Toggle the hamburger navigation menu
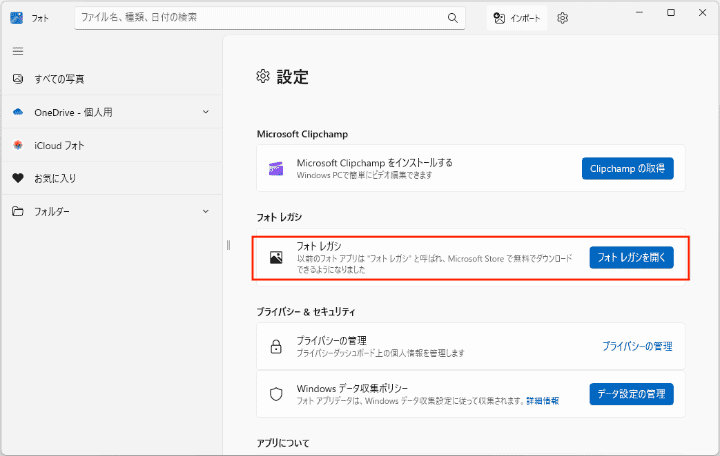 click(x=18, y=51)
